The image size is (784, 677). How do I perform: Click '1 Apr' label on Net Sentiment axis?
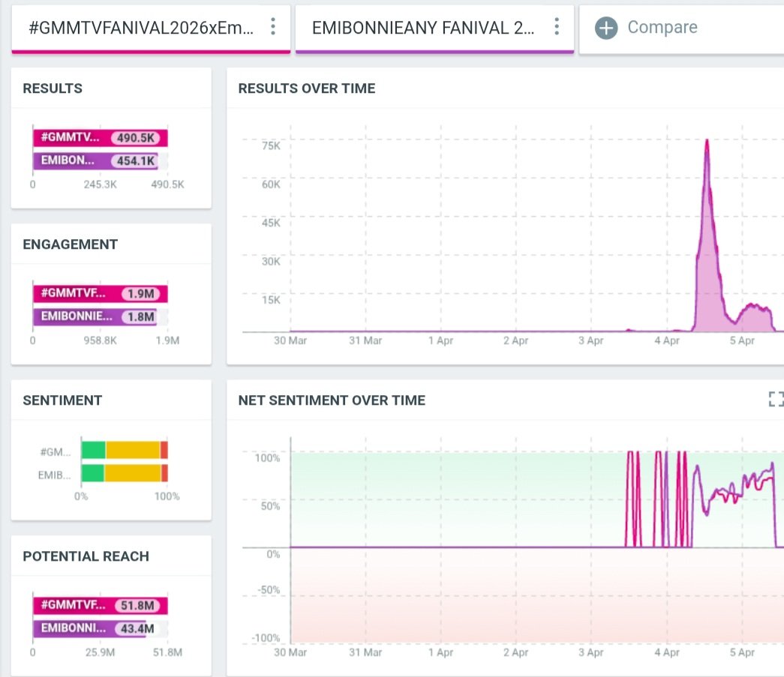(x=440, y=652)
